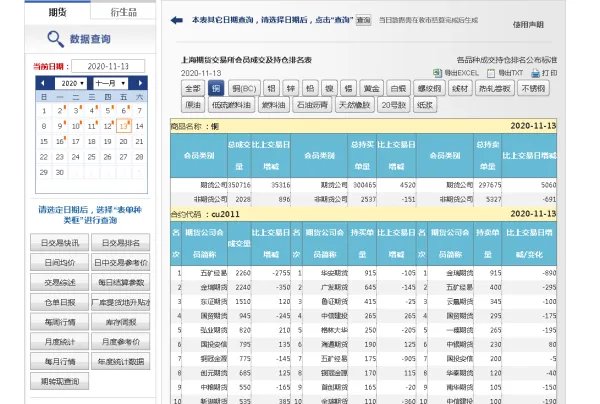Select the 铜(BC) product tab
The image size is (600, 404).
click(x=244, y=88)
